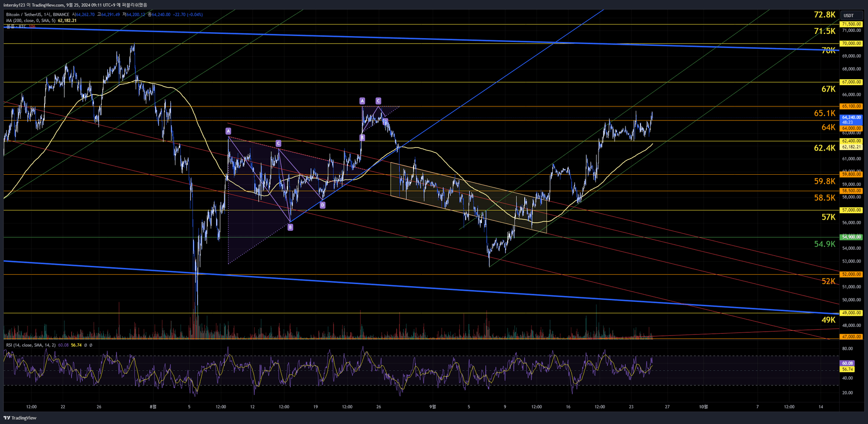Click the 8월 date on time axis
This screenshot has height=424, width=868.
(x=153, y=407)
